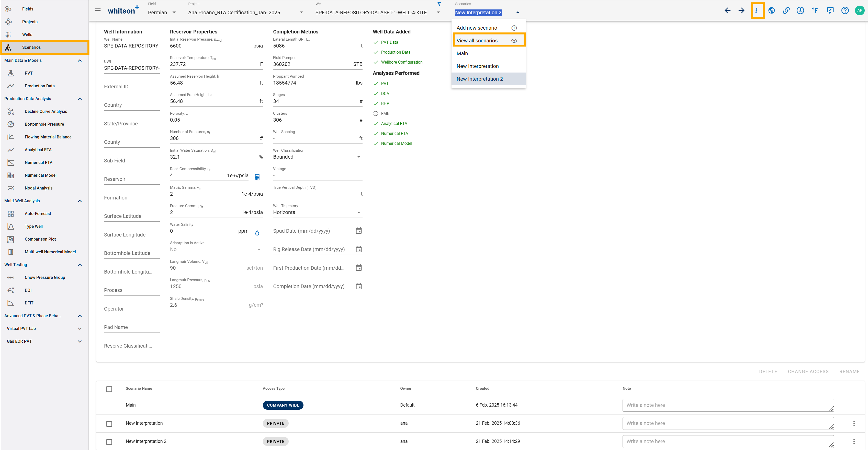Select the Main scenario in the Scenarios dropdown list
This screenshot has height=450, width=868.
[488, 54]
